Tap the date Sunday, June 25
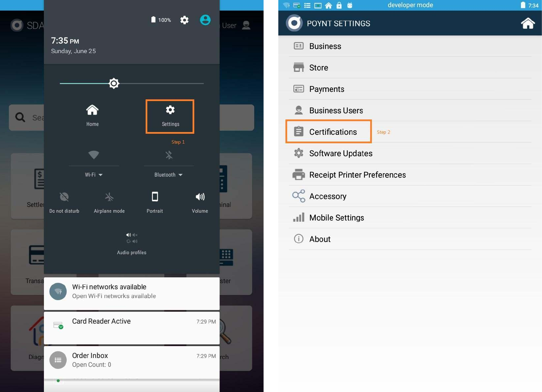 [73, 51]
